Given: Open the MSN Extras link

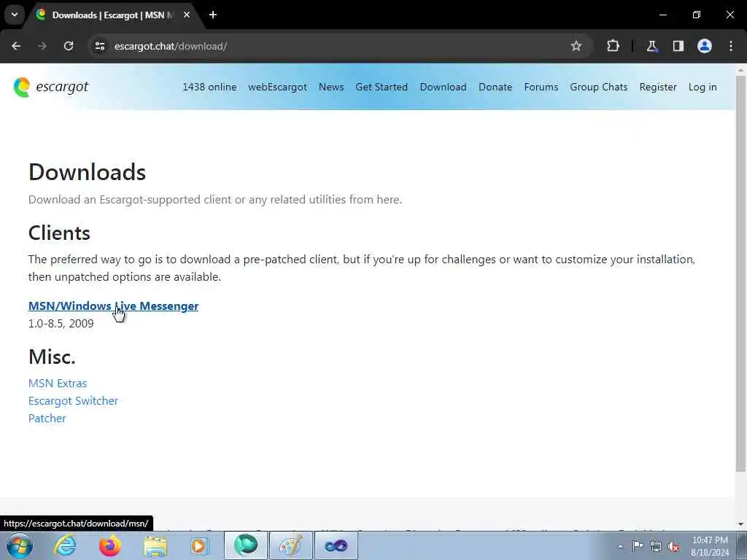Looking at the screenshot, I should point(58,384).
